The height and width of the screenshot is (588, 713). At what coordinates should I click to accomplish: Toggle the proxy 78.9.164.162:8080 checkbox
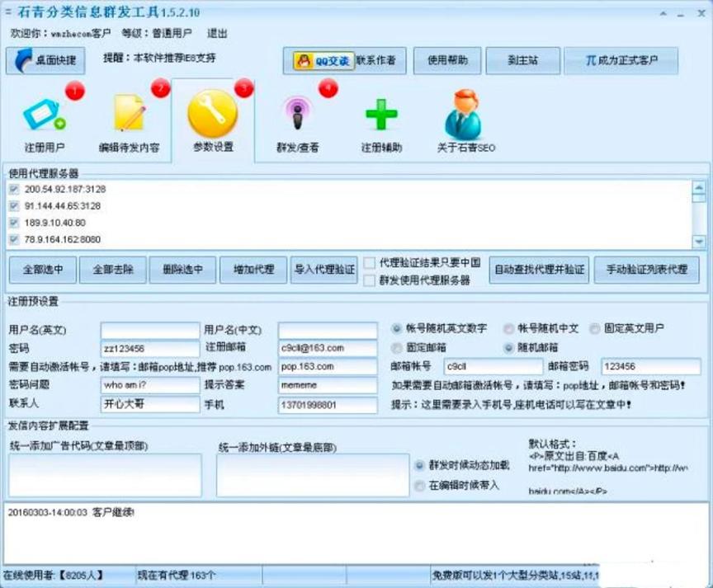14,239
